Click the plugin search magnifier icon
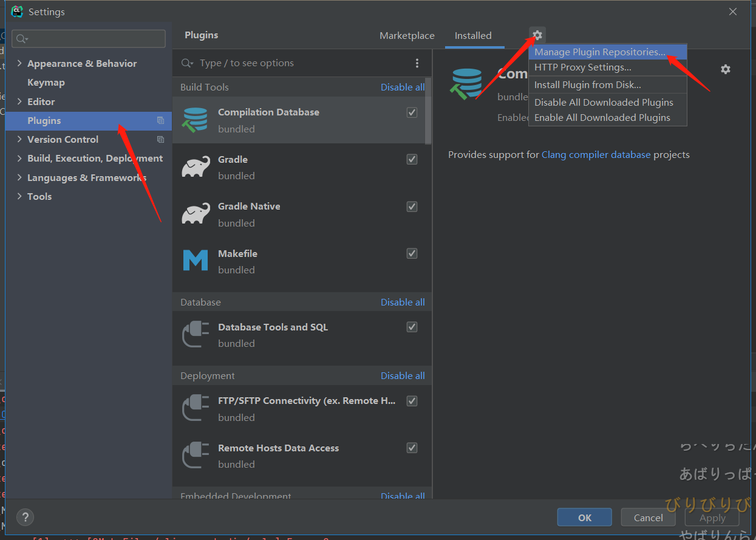 [188, 63]
